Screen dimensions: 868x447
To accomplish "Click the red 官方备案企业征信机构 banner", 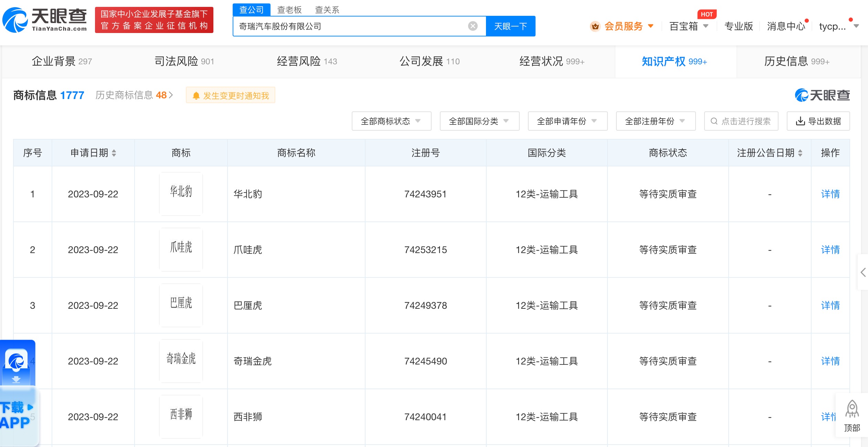I will click(154, 20).
